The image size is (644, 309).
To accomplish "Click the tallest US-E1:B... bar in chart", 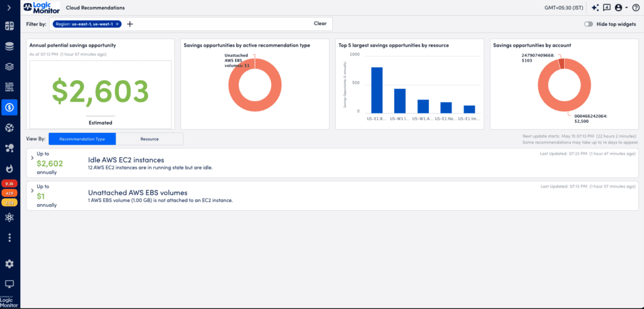I will tap(377, 90).
